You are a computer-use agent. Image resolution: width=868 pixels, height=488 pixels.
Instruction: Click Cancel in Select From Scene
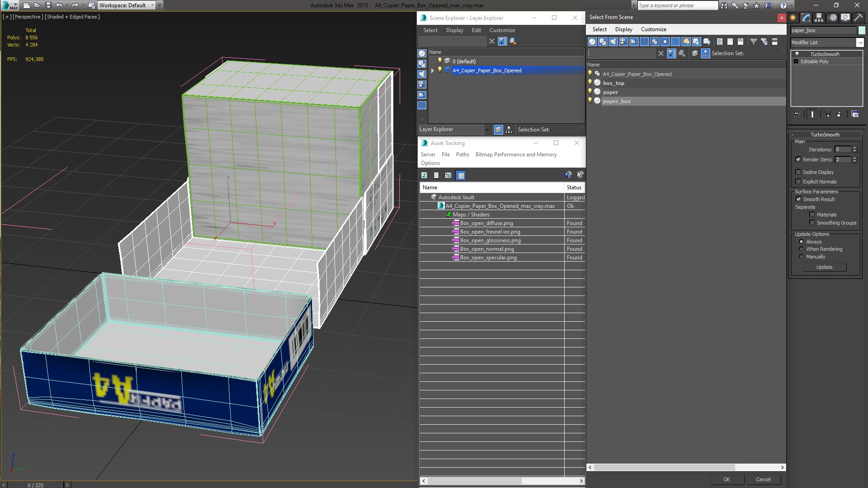tap(763, 479)
